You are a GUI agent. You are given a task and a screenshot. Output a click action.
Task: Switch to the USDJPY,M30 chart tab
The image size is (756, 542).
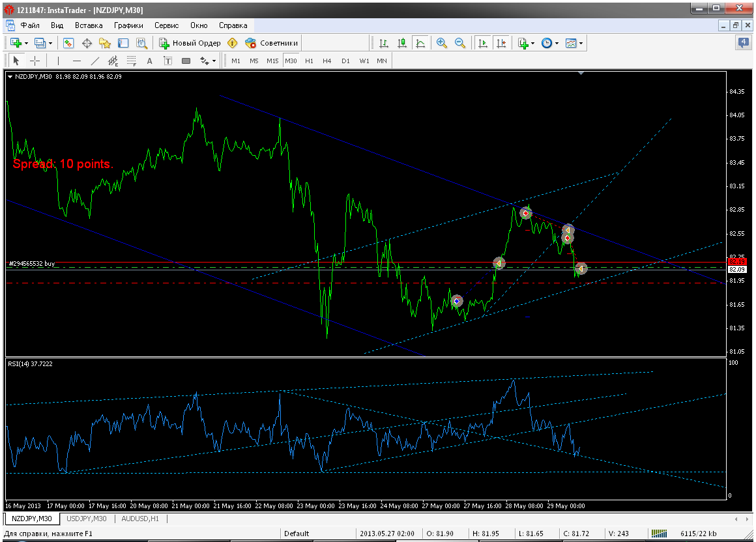pos(87,519)
